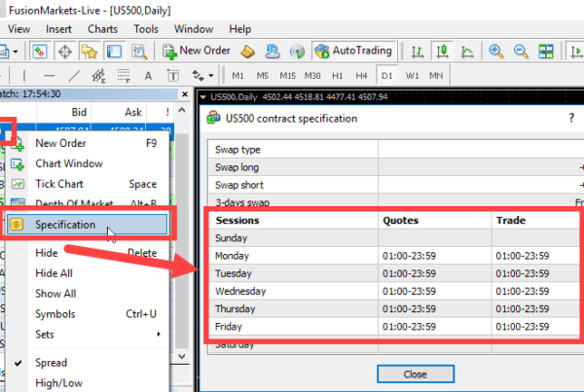Open the View menu
This screenshot has width=584, height=392.
pos(19,29)
